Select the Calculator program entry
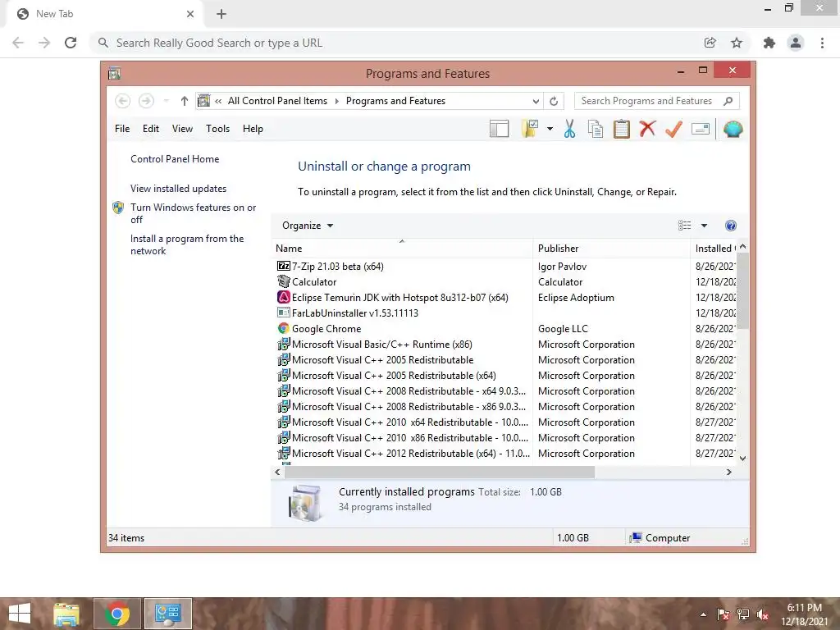Screen dimensions: 840x630 (x=314, y=282)
